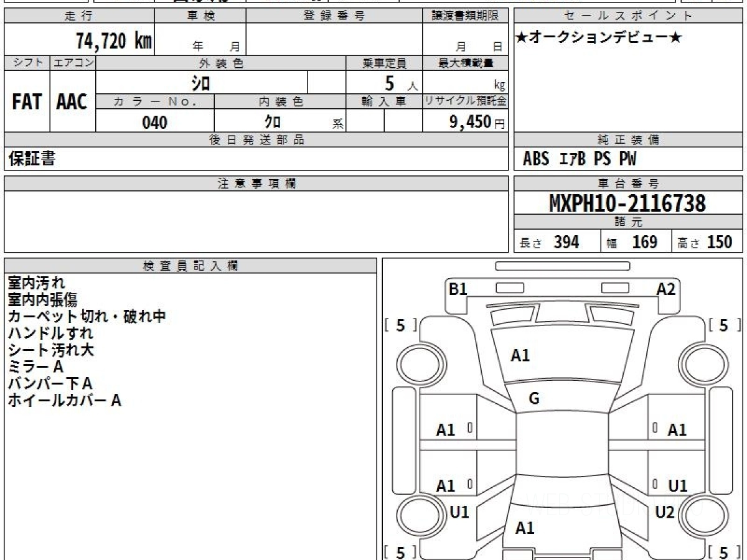The height and width of the screenshot is (560, 747).
Task: Click the A1 mark on the hood
Action: tap(520, 355)
